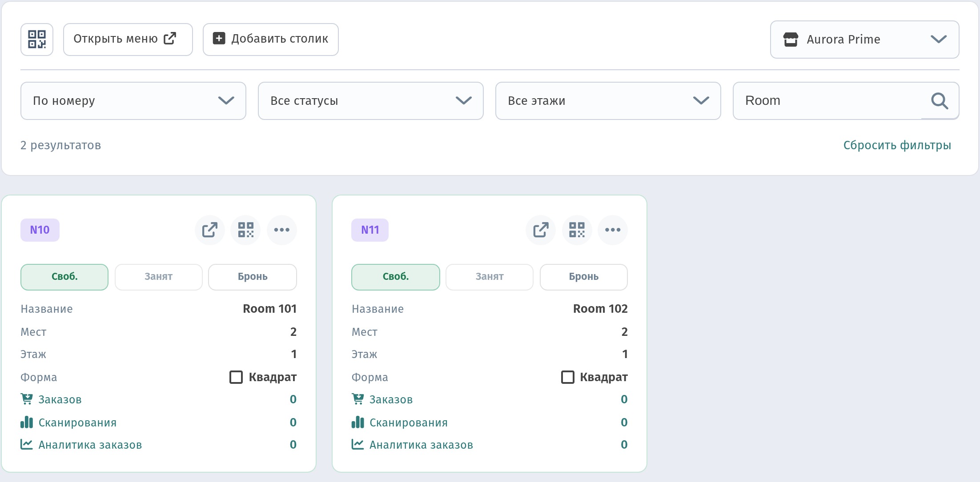Set table N11 status to Занят

[x=490, y=277]
